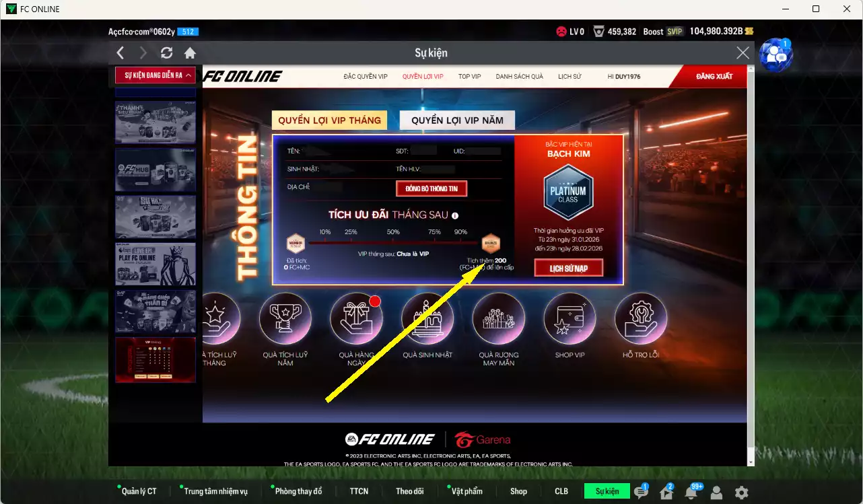Image resolution: width=863 pixels, height=504 pixels.
Task: Click the Hỗ Trợ Lỗi support icon
Action: [x=640, y=319]
